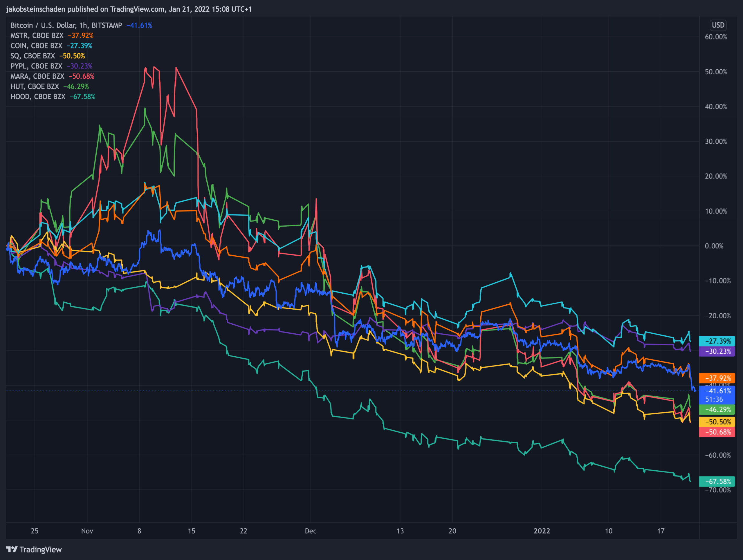Select the Bitcoin / U.S. Dollar legend entry
This screenshot has width=743, height=560.
[81, 26]
